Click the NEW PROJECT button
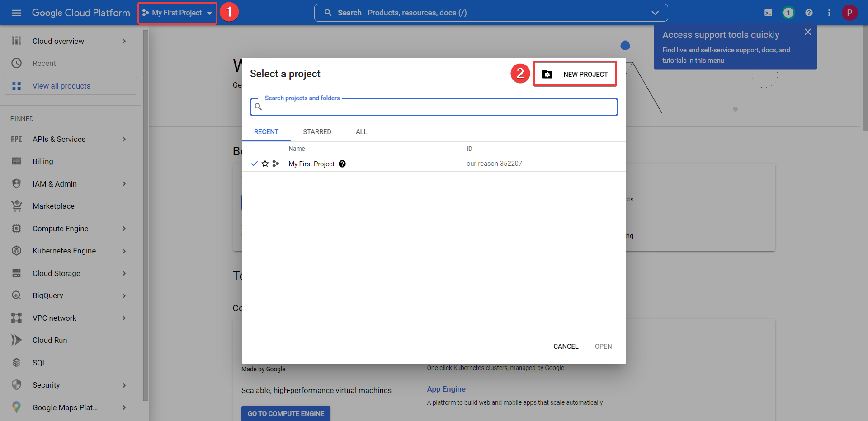 (575, 74)
